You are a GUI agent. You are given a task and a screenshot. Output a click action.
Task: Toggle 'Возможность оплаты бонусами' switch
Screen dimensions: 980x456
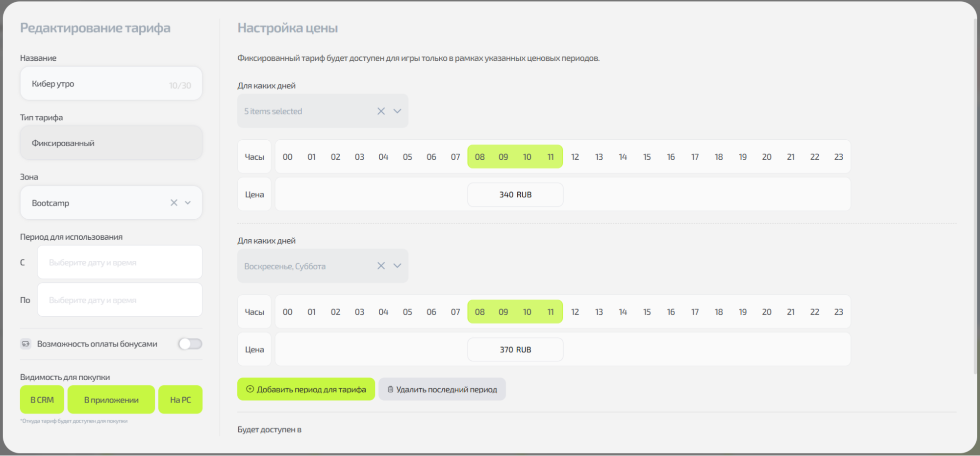(190, 344)
